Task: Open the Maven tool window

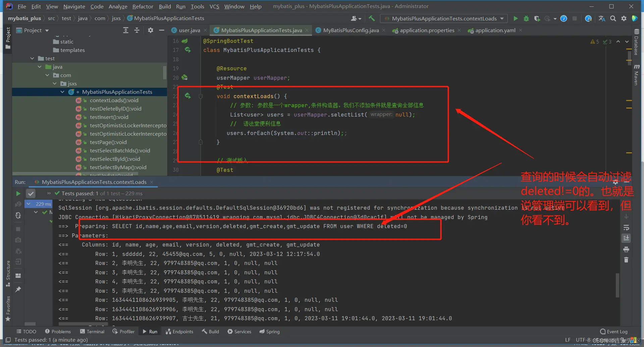Action: 636,75
